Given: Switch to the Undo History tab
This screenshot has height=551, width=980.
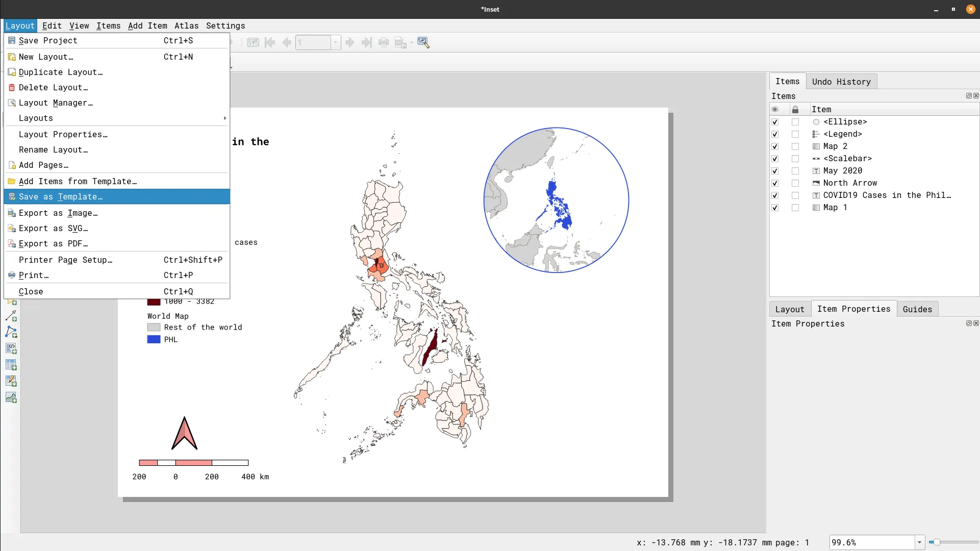Looking at the screenshot, I should (841, 82).
